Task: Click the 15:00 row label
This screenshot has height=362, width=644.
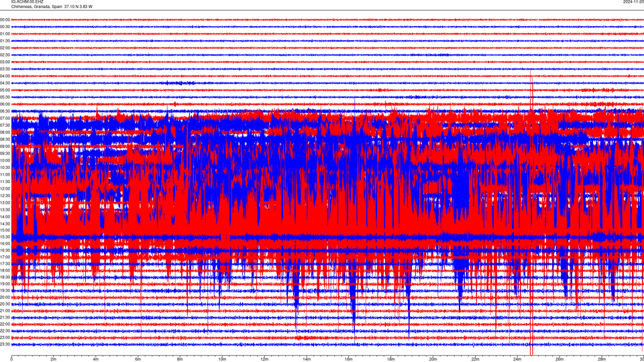Action: tap(5, 230)
